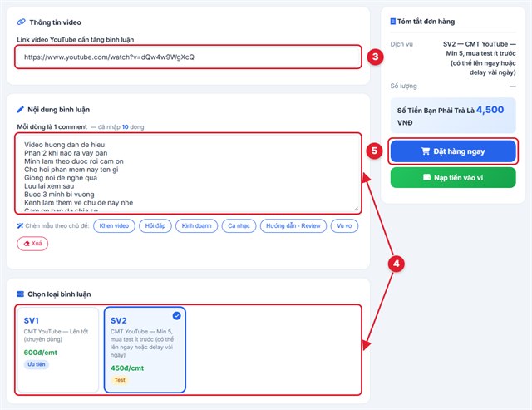Click the 'Link video YouTube cần tăng bình luận' label
This screenshot has width=532, height=410.
click(x=76, y=40)
